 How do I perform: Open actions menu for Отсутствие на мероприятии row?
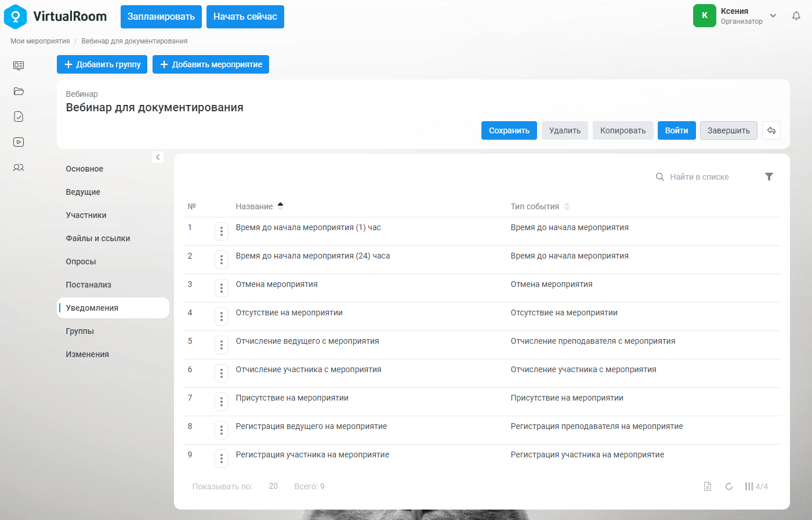coord(222,317)
